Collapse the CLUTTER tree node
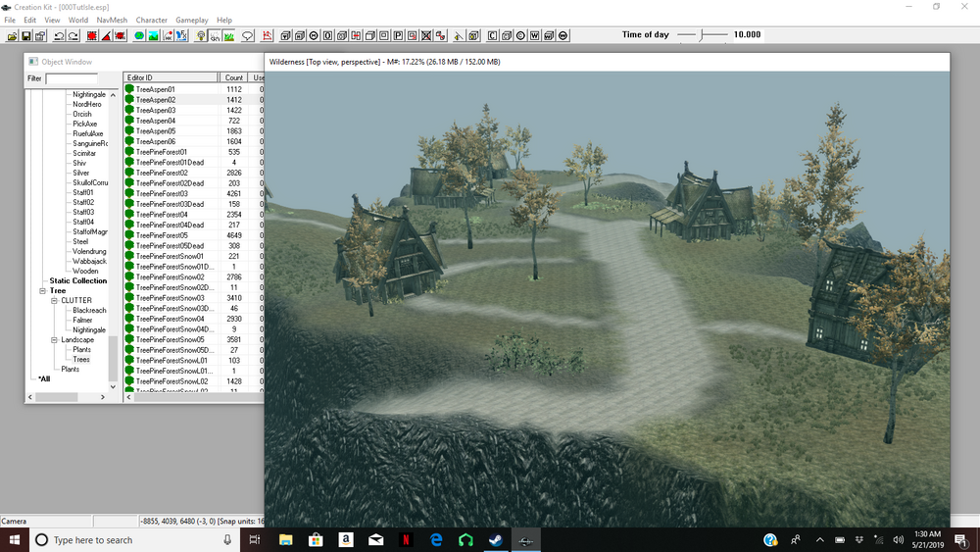 54,301
